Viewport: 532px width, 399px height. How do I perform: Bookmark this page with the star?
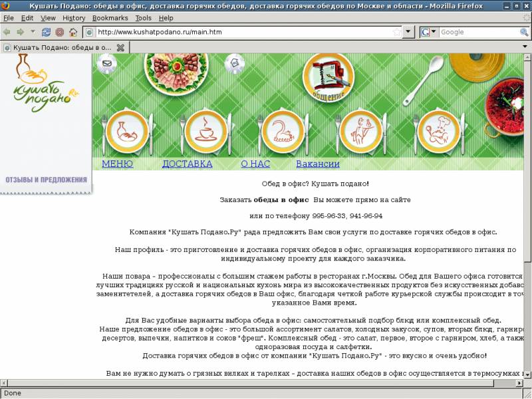pyautogui.click(x=396, y=32)
